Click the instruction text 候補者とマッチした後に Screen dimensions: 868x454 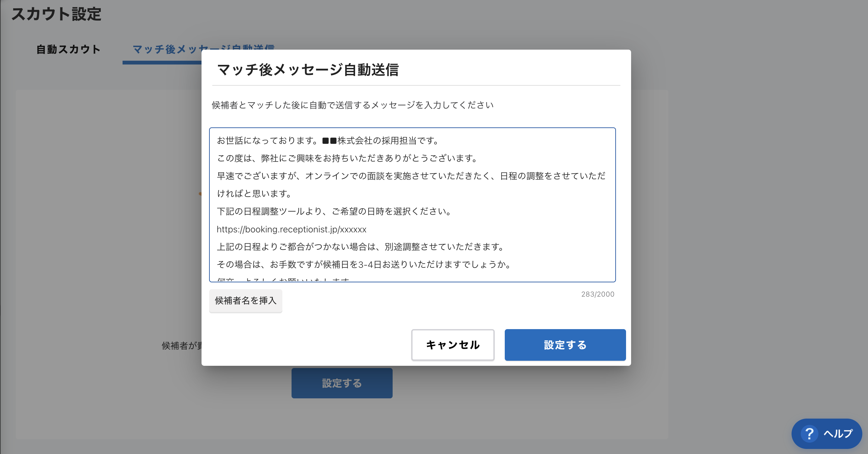point(353,105)
